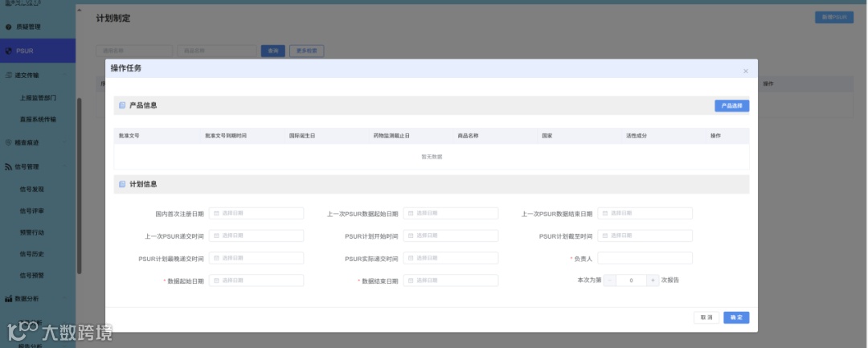Click the 数据分析 bar chart icon
The width and height of the screenshot is (868, 348).
(8, 299)
